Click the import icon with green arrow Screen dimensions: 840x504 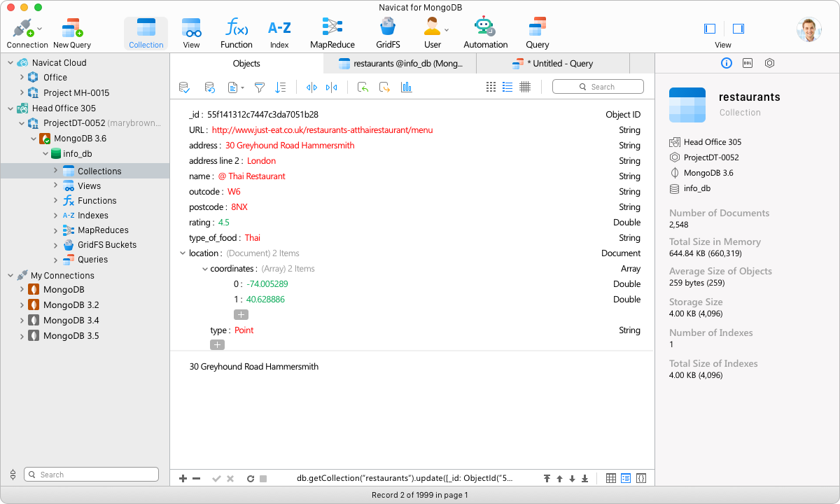(363, 87)
